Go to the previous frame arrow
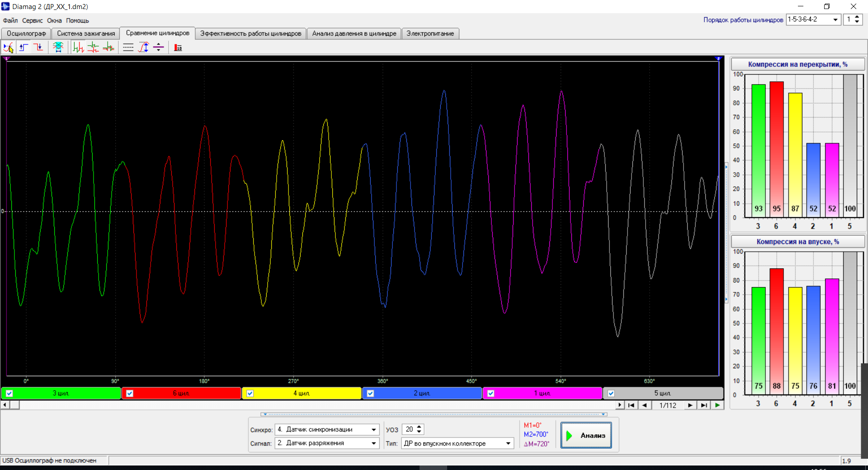Viewport: 868px width, 470px height. [x=645, y=405]
